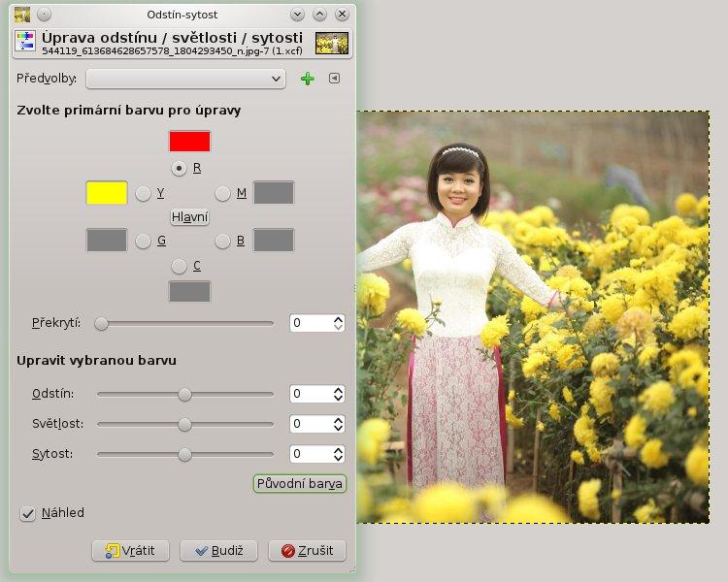Click the gray swatch next to M
728x582 pixels.
[274, 193]
